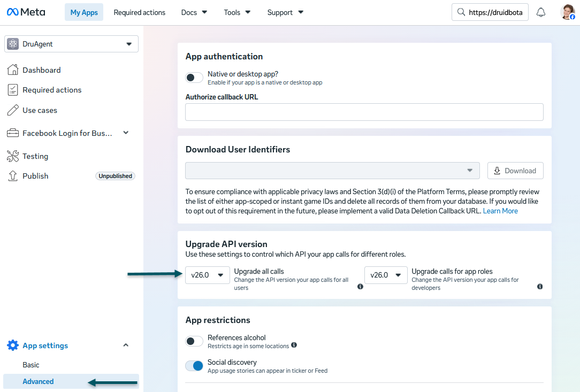Viewport: 580px width, 392px height.
Task: Collapse the App settings section
Action: click(x=126, y=345)
